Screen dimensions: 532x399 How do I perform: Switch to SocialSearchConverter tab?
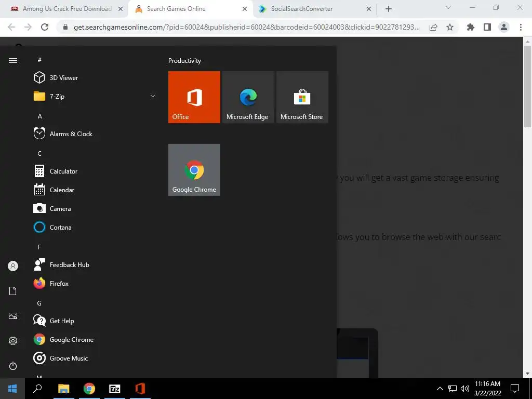tap(302, 9)
